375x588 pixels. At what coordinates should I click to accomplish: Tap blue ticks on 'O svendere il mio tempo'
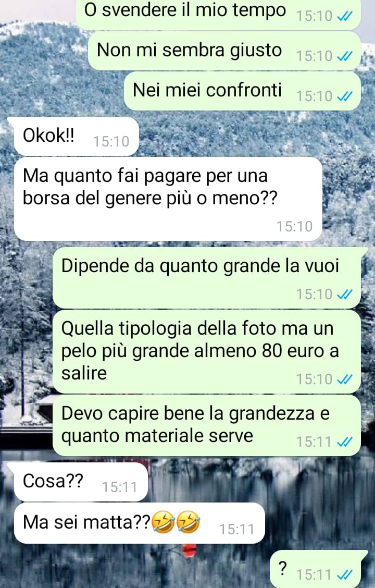tap(345, 16)
